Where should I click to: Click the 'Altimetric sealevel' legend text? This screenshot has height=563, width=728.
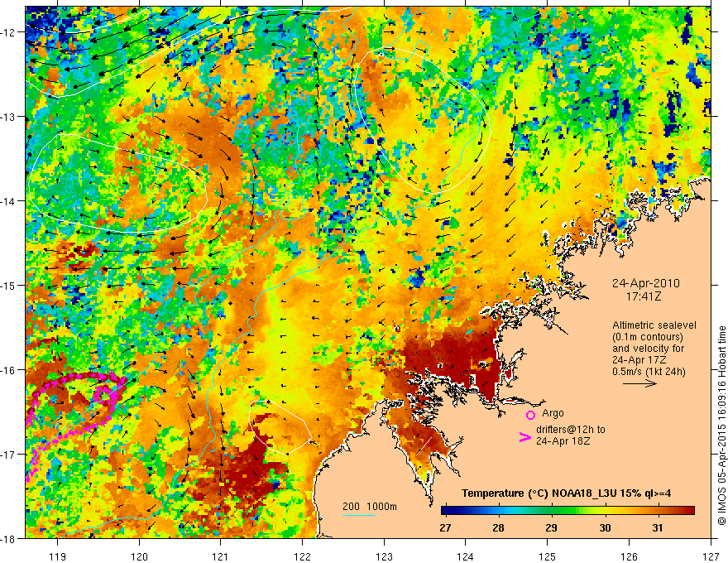[x=654, y=325]
